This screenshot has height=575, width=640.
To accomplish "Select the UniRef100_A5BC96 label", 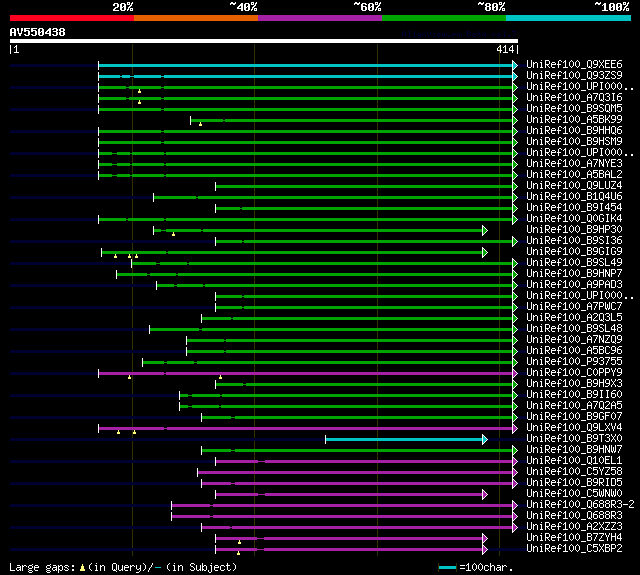I will (574, 351).
